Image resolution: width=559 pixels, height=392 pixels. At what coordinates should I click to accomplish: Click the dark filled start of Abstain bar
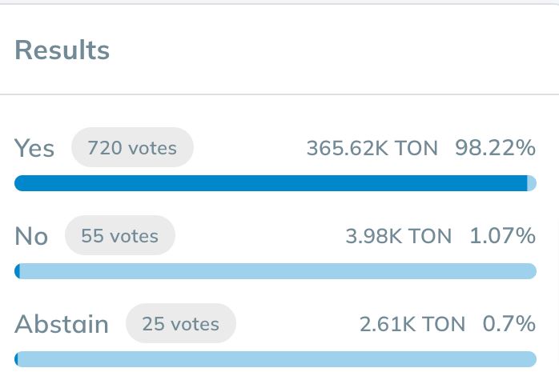point(17,359)
